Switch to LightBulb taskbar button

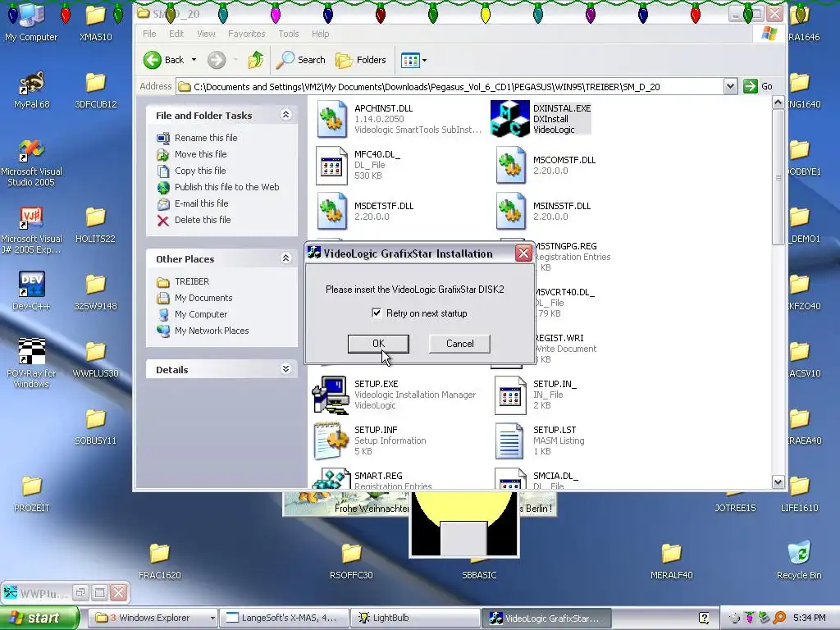coord(416,618)
